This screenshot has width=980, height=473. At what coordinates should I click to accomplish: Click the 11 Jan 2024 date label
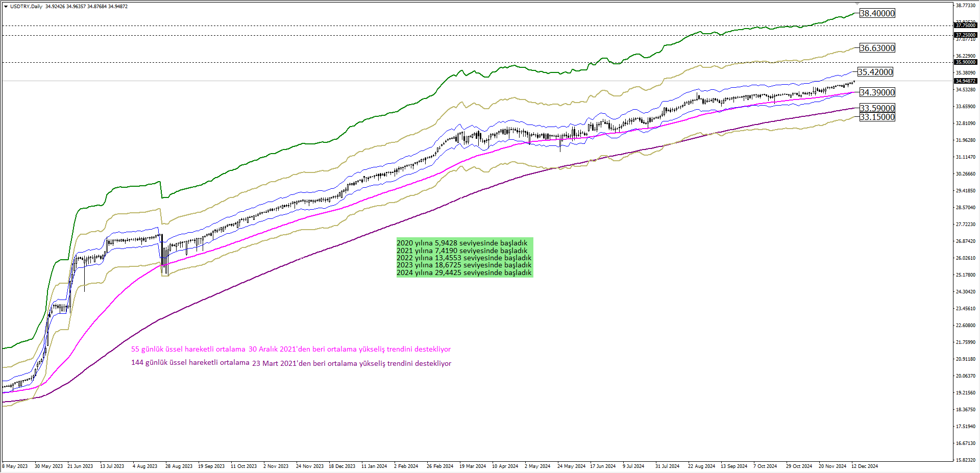[374, 466]
